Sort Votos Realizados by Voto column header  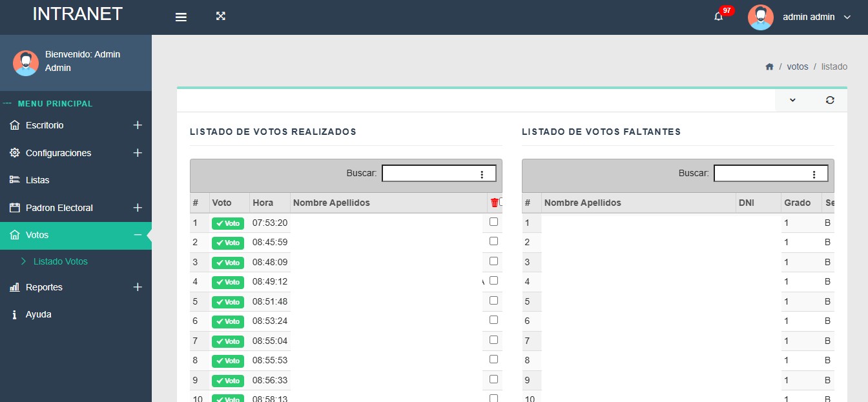(x=229, y=203)
